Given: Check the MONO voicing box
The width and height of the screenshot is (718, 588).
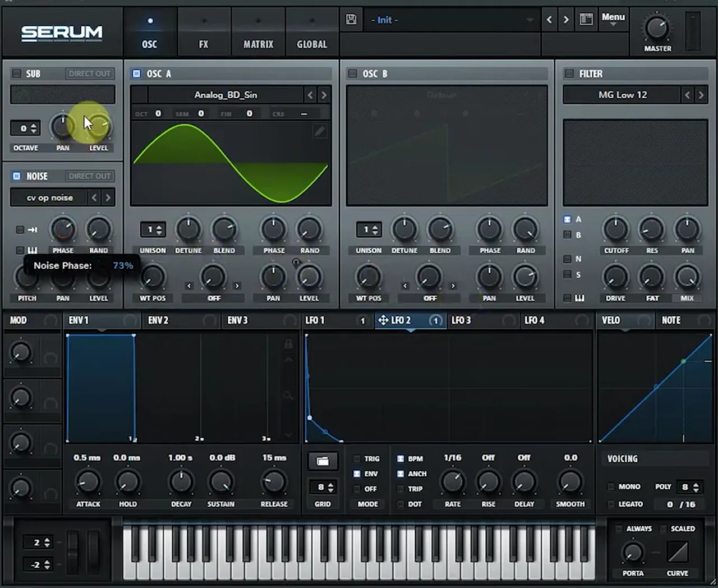Looking at the screenshot, I should coord(611,486).
